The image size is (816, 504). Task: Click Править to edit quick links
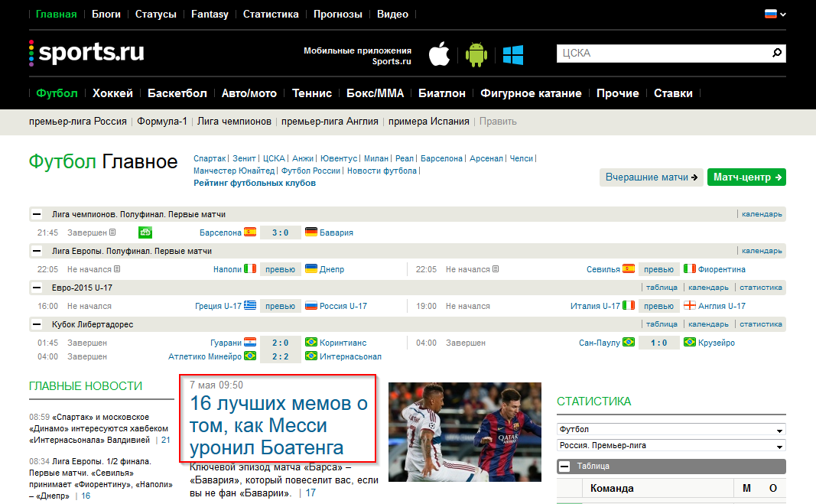[498, 122]
